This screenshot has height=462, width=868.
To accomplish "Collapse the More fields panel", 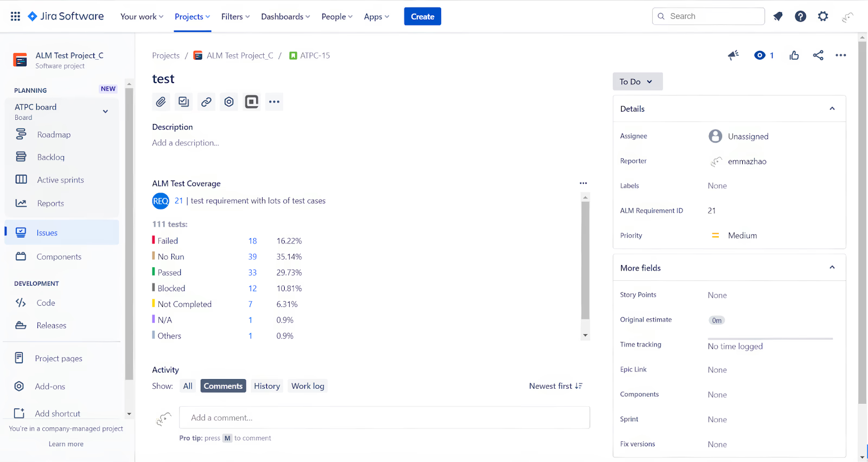I will coord(832,267).
